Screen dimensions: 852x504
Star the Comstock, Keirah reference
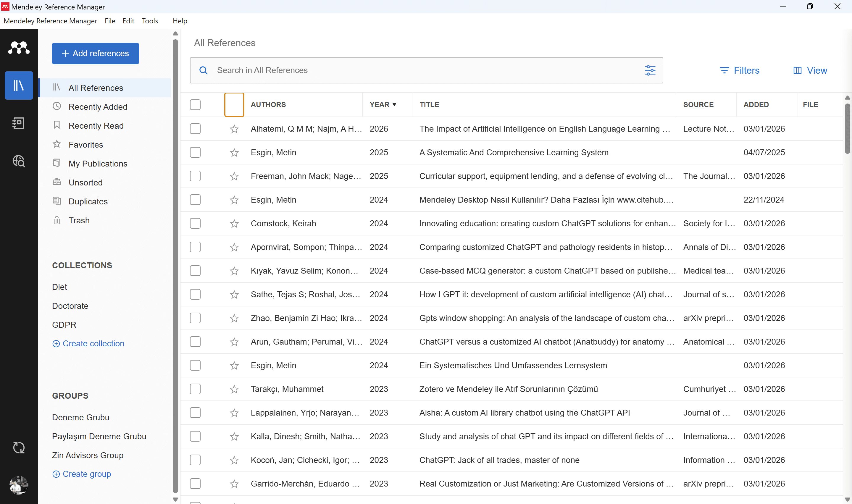[x=234, y=224]
